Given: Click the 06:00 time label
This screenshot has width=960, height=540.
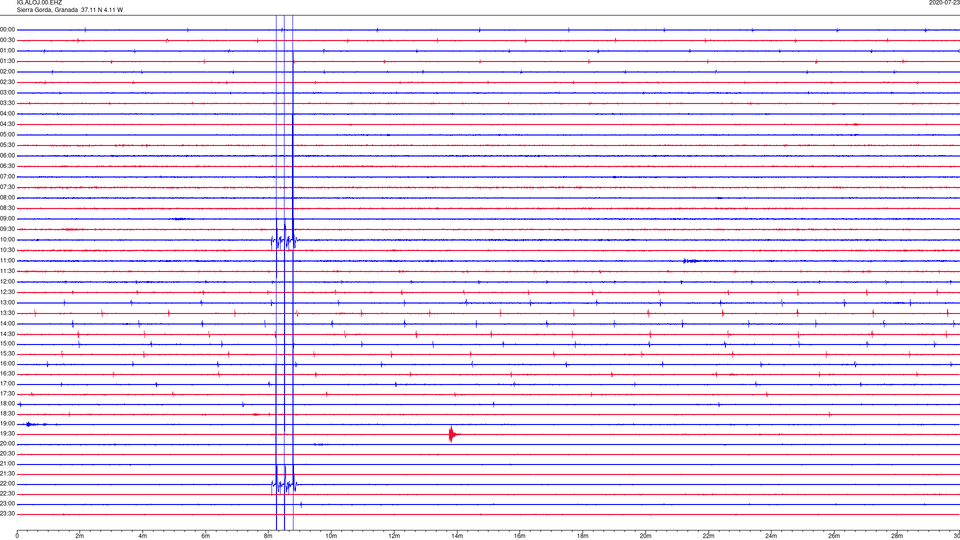Looking at the screenshot, I should [x=8, y=156].
